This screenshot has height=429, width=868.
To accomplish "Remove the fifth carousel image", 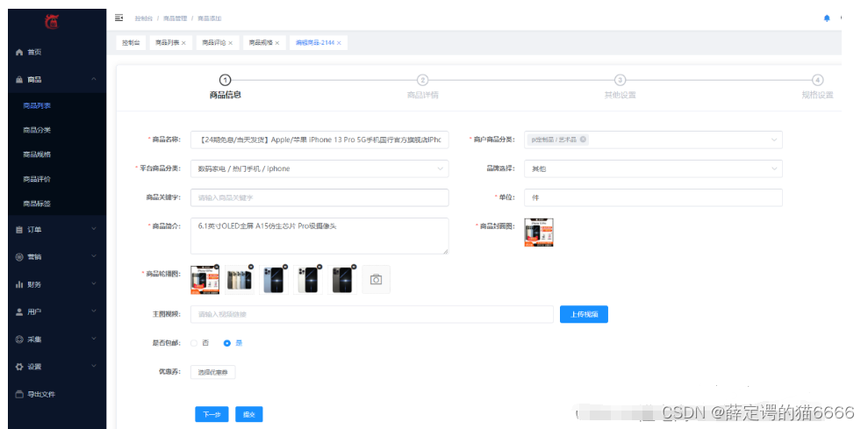I will click(354, 267).
